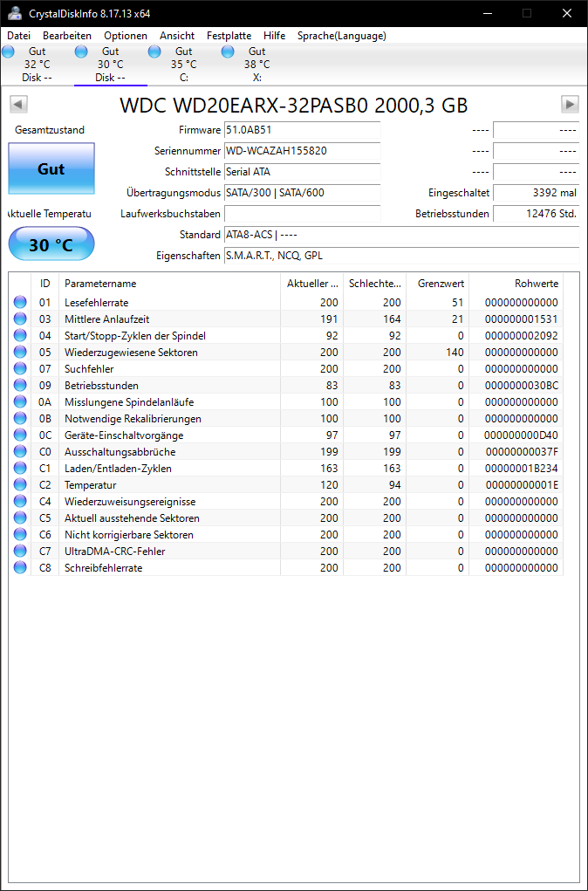Click the Seriennummer field
The image size is (588, 891).
coord(302,151)
